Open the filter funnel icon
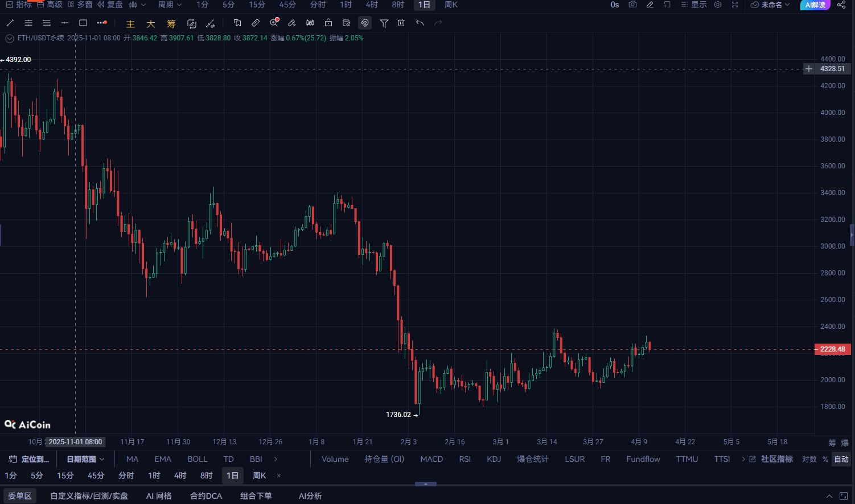 (x=384, y=23)
